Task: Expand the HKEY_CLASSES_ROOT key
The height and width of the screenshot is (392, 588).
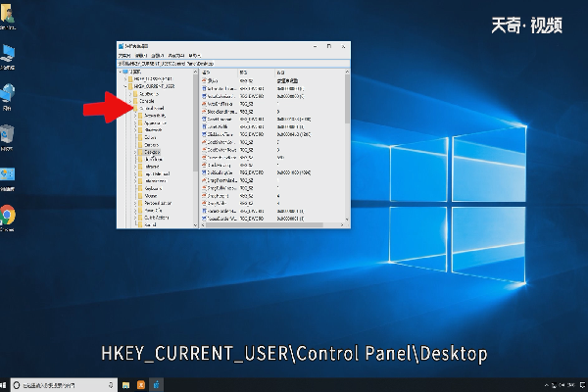Action: 124,79
